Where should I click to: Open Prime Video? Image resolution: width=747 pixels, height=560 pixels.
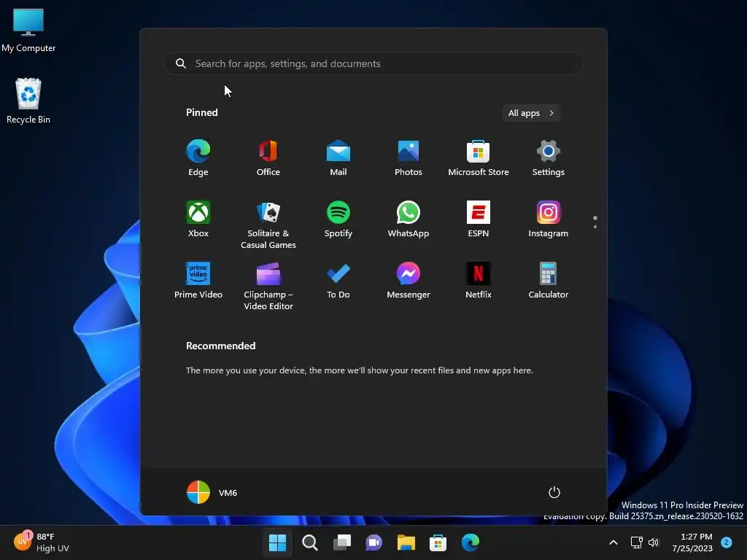(x=198, y=281)
